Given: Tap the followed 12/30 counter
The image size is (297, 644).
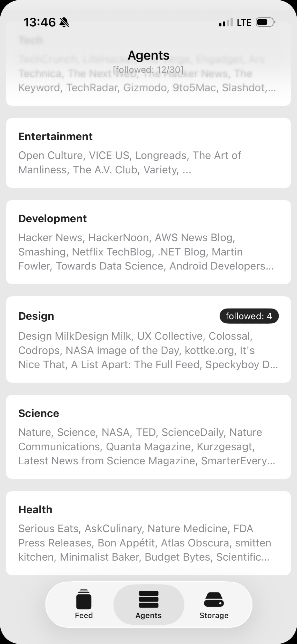Looking at the screenshot, I should pyautogui.click(x=148, y=70).
